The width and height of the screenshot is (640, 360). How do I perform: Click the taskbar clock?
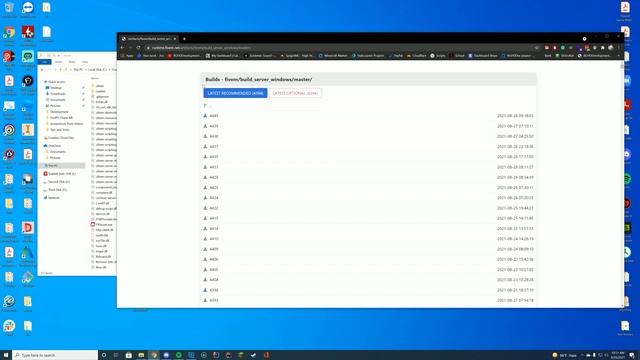(x=618, y=355)
